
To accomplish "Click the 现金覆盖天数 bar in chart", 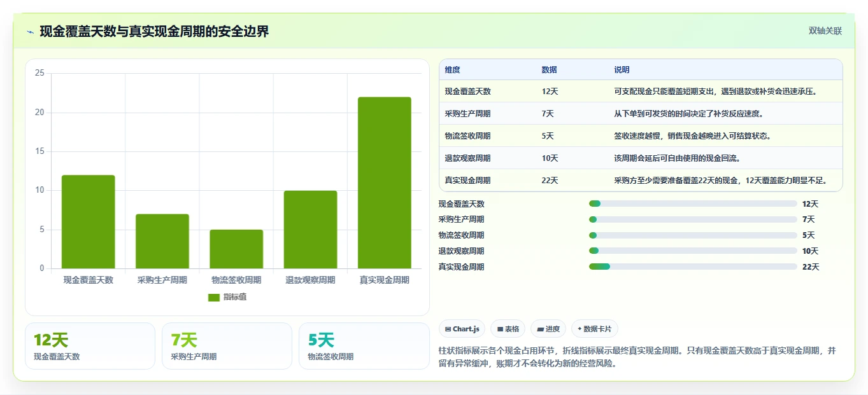I will [88, 222].
